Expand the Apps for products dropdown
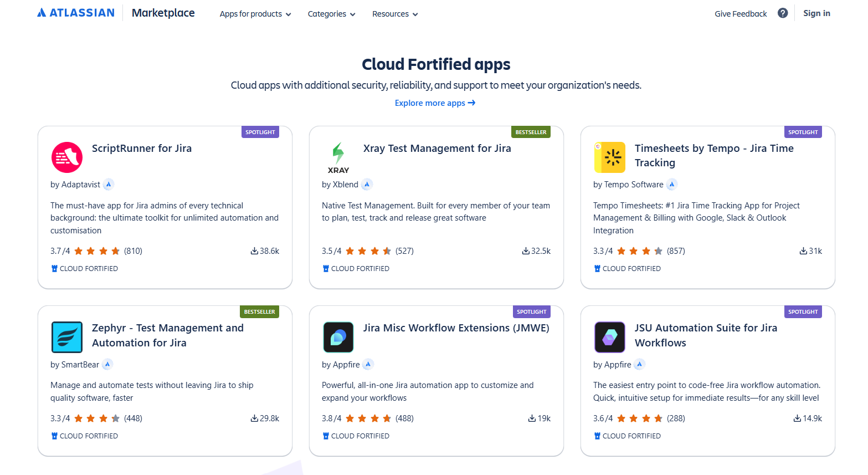This screenshot has width=868, height=475. 255,14
